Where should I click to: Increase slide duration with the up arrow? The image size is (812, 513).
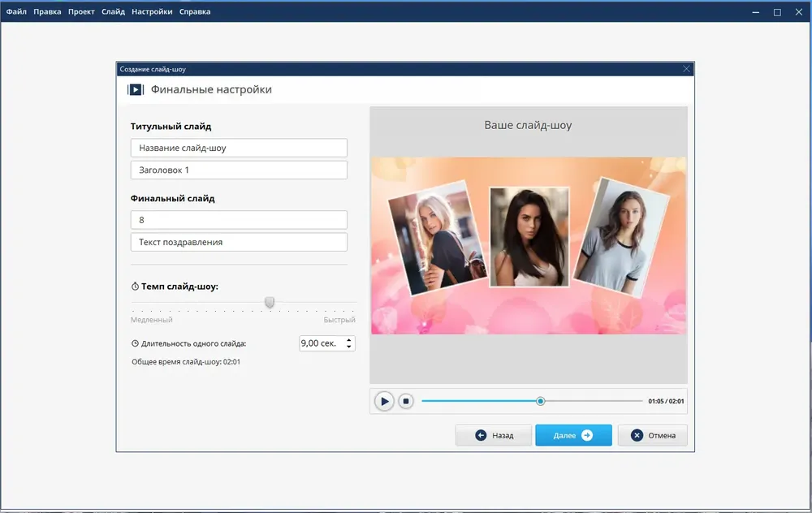pos(349,340)
